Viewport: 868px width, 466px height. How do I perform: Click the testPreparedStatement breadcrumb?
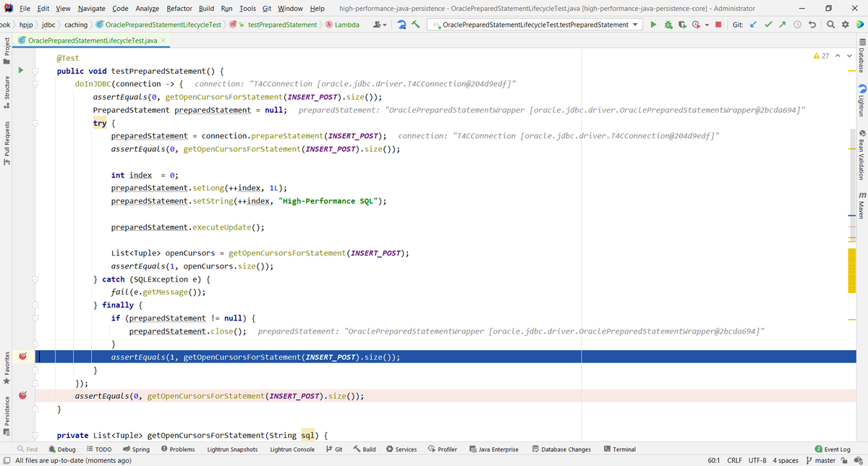coord(282,25)
